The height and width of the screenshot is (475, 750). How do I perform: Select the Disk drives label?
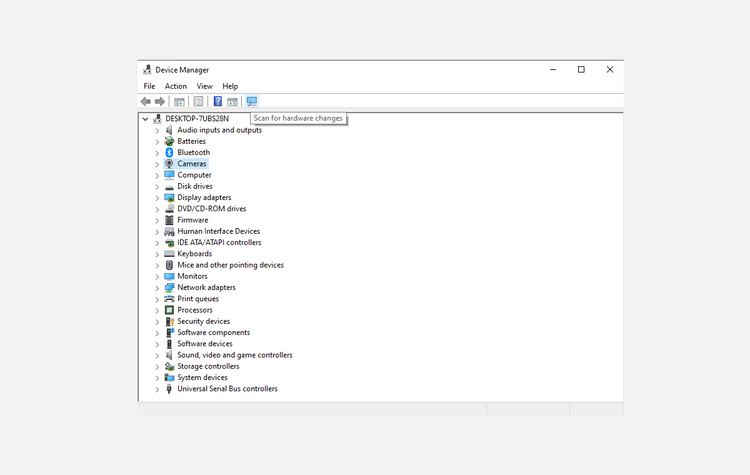195,186
